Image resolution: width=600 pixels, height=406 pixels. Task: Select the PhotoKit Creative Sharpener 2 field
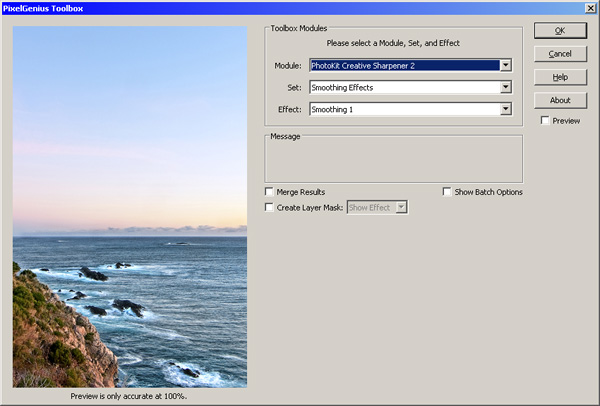tap(403, 65)
